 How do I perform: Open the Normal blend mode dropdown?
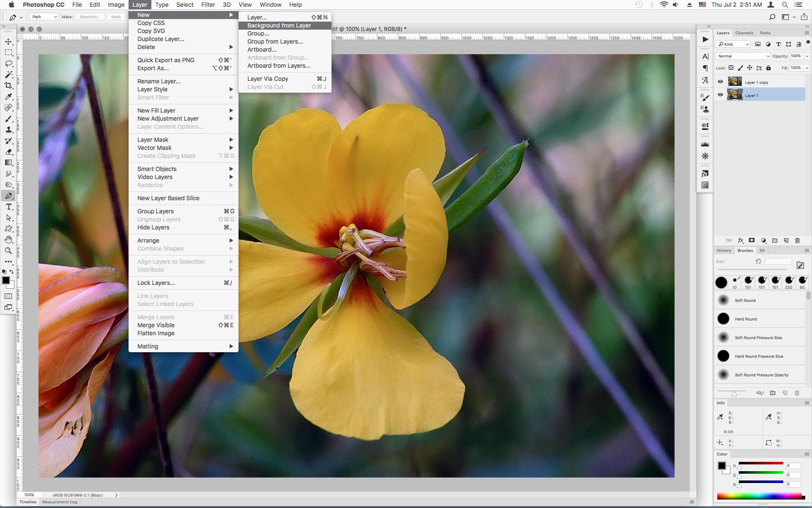click(x=743, y=56)
